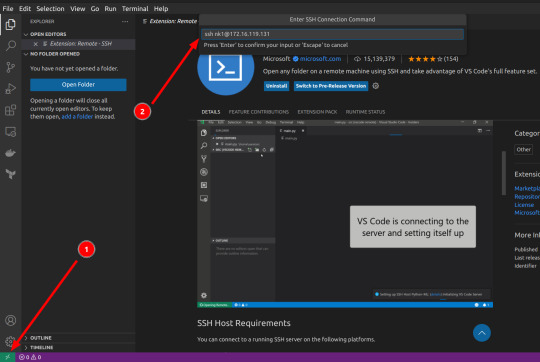Click the Other category tag

tap(523, 149)
